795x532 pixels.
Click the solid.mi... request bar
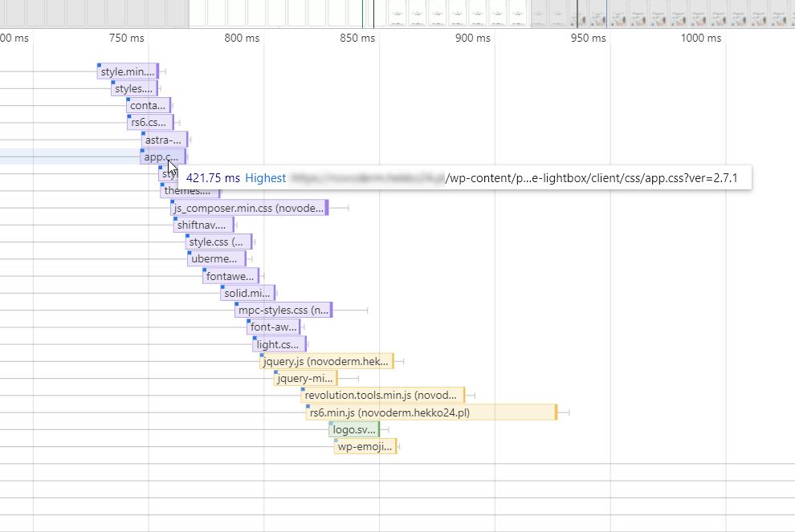click(x=248, y=293)
